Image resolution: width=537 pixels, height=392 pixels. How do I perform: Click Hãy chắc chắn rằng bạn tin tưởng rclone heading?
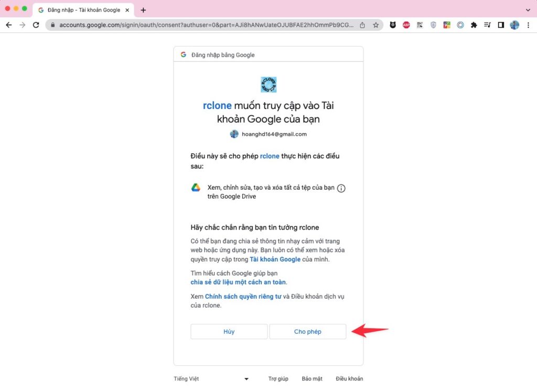coord(255,227)
